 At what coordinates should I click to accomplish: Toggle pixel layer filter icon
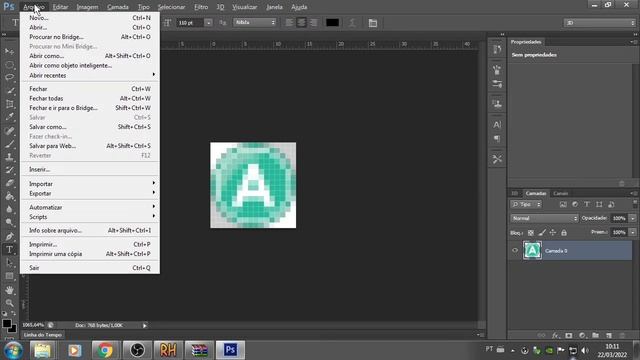tap(563, 204)
